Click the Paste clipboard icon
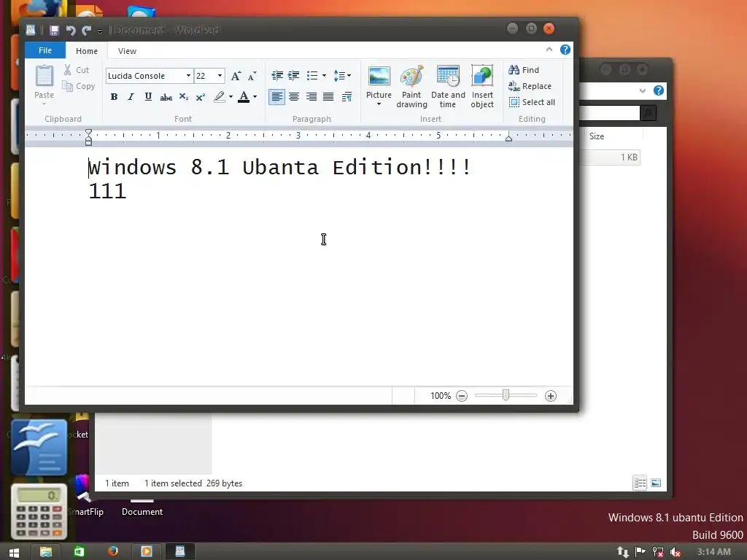This screenshot has height=560, width=747. point(44,77)
